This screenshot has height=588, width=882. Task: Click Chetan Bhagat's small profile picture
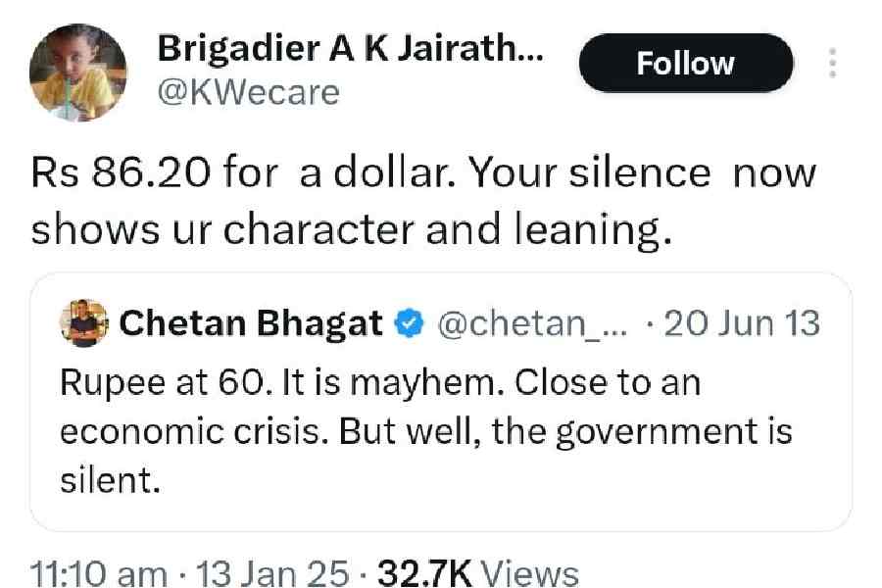83,322
